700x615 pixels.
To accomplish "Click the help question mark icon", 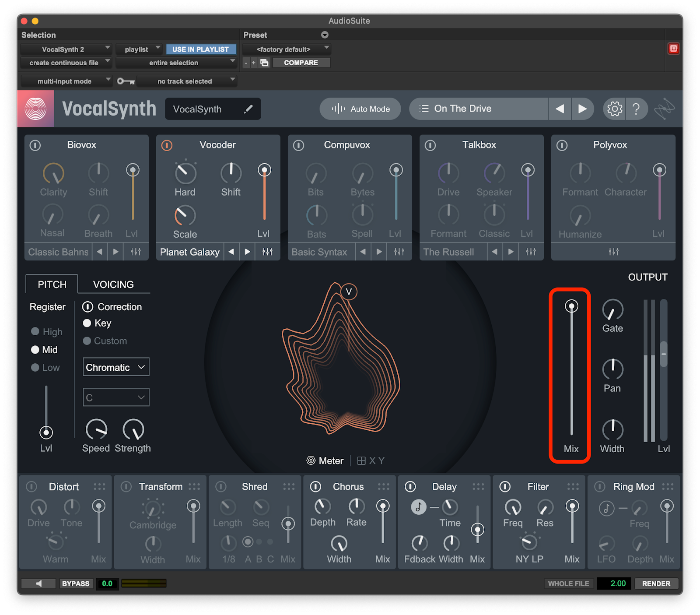I will pyautogui.click(x=636, y=109).
